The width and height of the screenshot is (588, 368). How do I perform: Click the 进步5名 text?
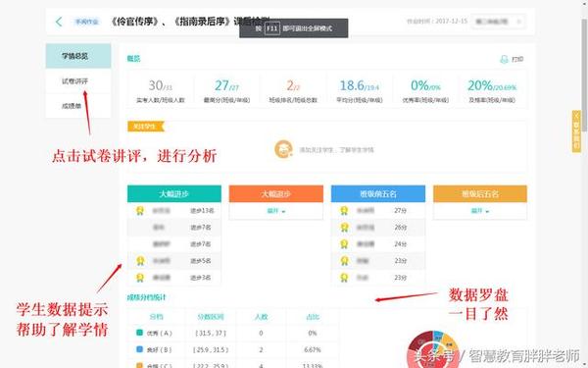coord(201,261)
